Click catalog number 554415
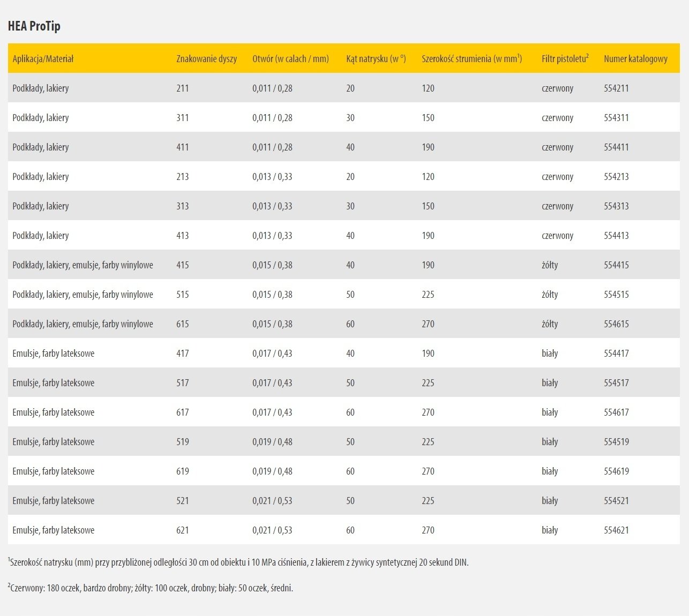Screen dimensions: 689x616 [x=616, y=265]
